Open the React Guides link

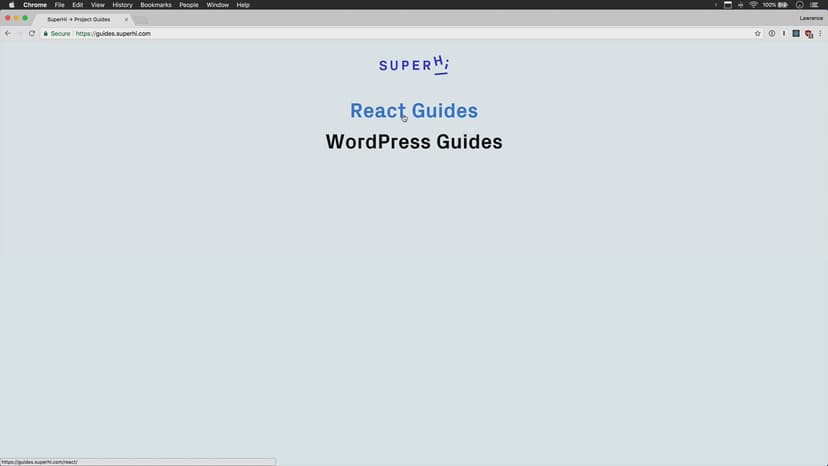[413, 111]
